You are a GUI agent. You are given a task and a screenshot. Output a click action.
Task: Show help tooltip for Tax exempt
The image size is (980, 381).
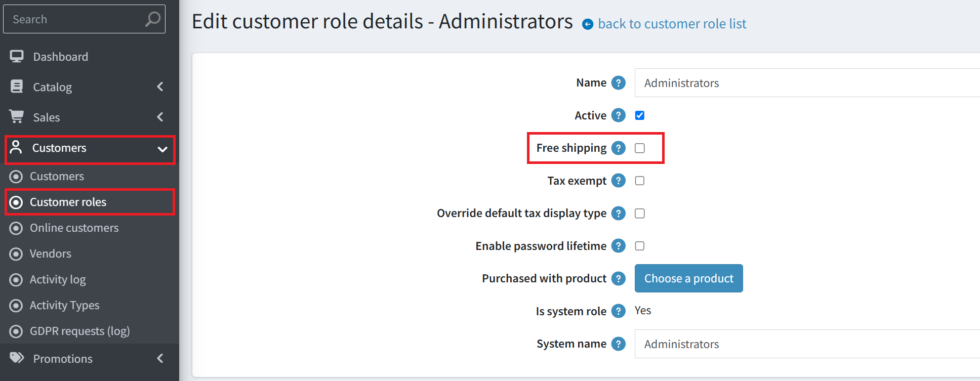pos(618,181)
